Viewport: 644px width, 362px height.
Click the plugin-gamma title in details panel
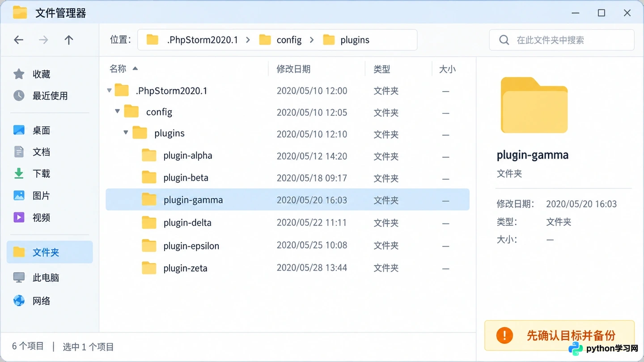[533, 155]
